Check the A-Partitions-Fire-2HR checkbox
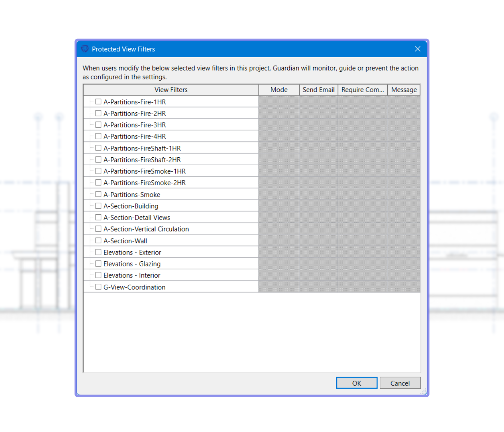 click(98, 113)
